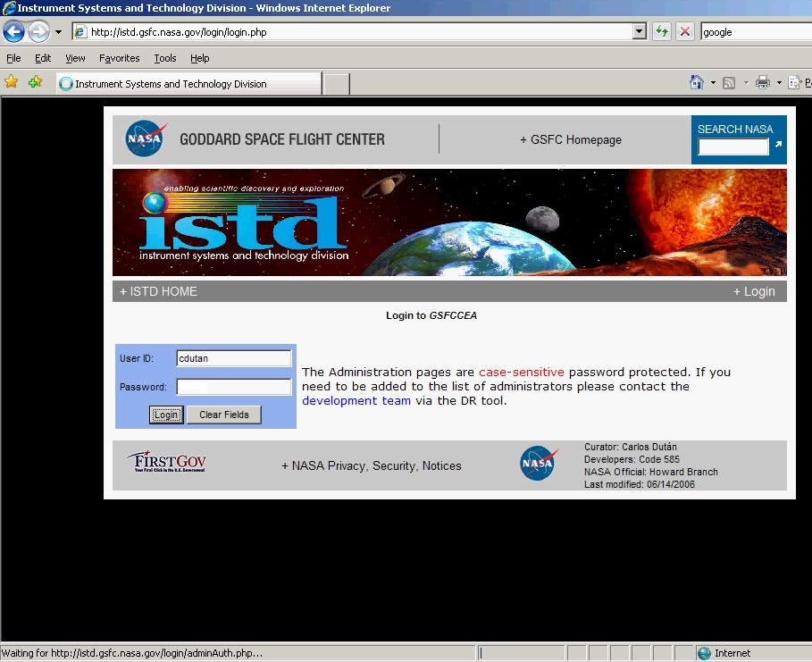Expand the address bar history dropdown
Viewport: 812px width, 662px height.
point(640,32)
